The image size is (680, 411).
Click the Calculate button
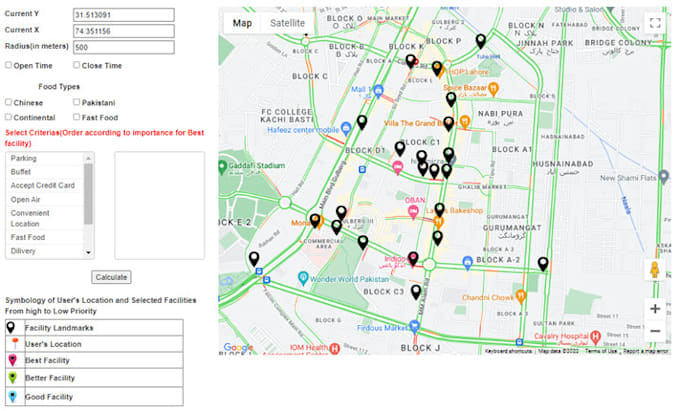[x=111, y=277]
